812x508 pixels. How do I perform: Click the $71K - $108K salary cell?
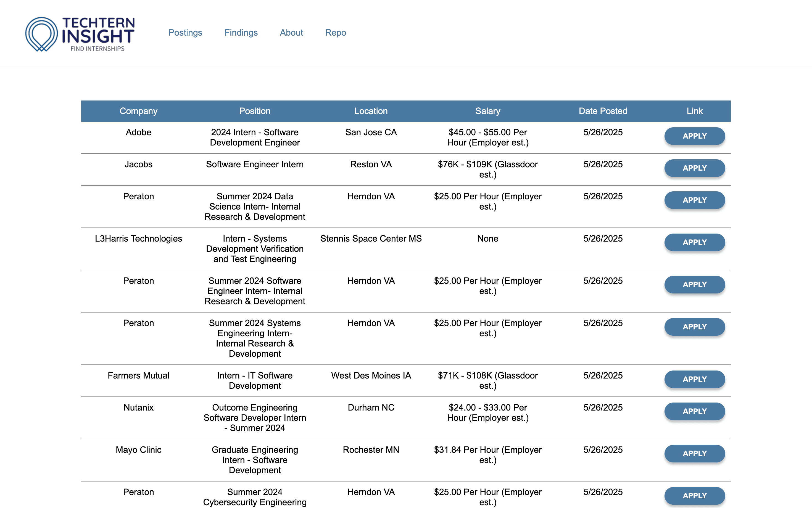(488, 381)
